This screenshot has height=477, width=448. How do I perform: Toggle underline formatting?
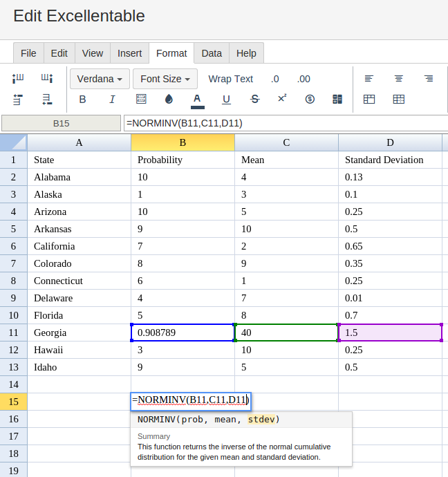click(226, 100)
